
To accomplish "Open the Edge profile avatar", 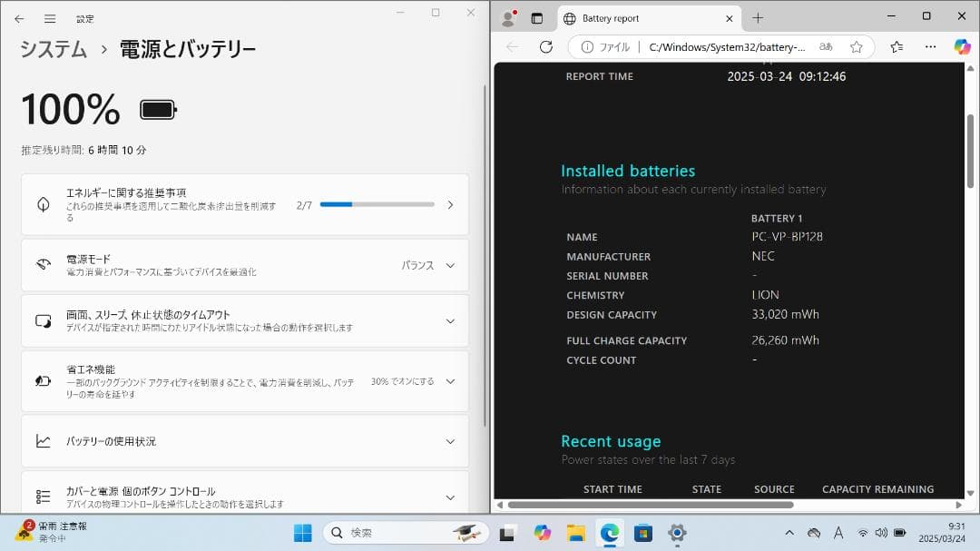I will (506, 16).
